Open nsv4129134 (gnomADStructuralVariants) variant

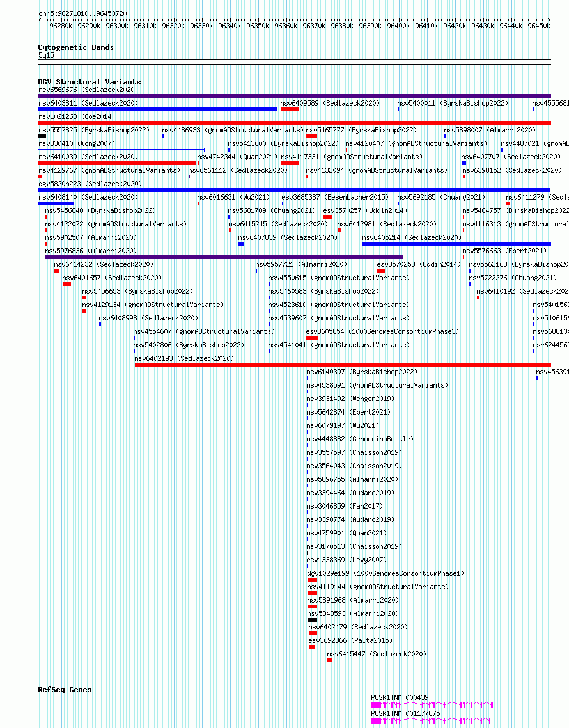pos(153,305)
